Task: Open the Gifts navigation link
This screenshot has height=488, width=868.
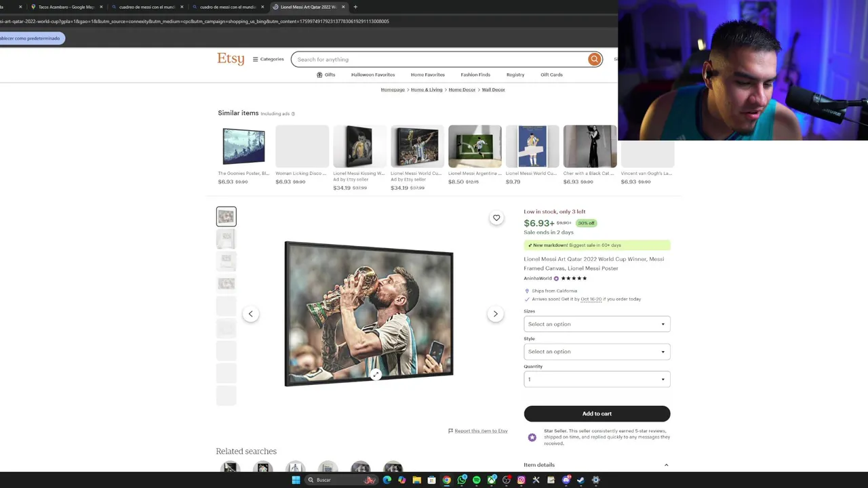Action: 326,75
